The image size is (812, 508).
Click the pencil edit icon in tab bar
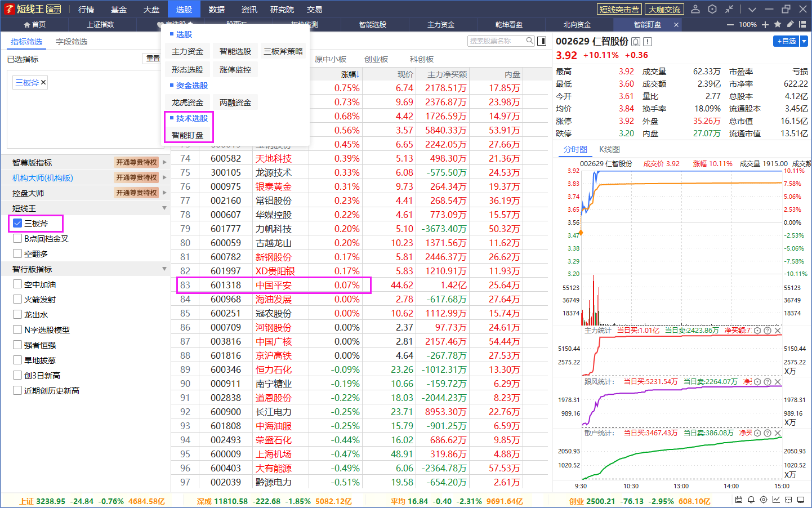click(x=790, y=24)
